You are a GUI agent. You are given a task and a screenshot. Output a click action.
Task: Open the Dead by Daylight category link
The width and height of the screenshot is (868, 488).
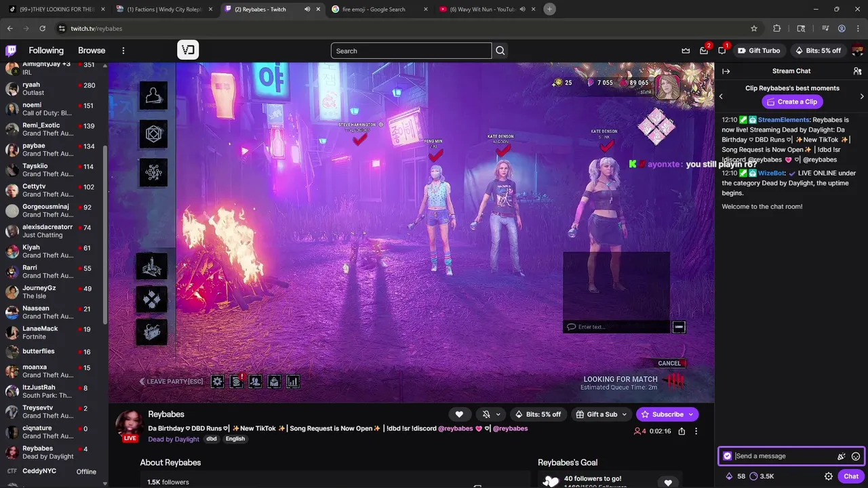pyautogui.click(x=174, y=439)
